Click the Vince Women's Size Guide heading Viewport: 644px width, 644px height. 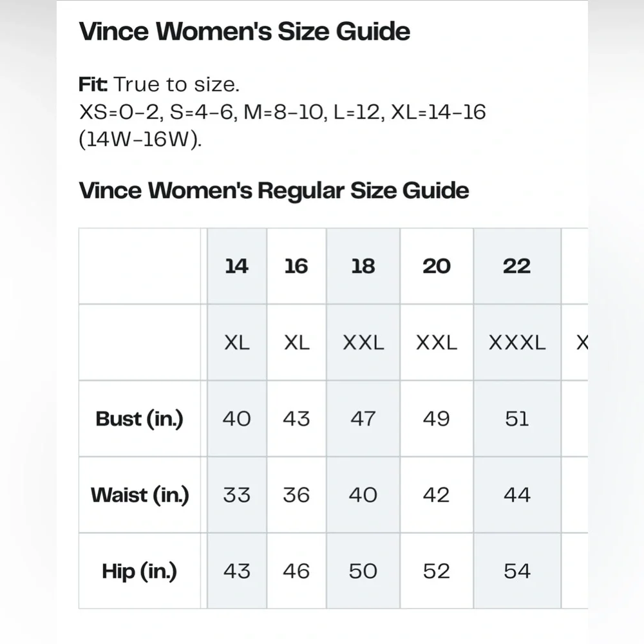(244, 32)
